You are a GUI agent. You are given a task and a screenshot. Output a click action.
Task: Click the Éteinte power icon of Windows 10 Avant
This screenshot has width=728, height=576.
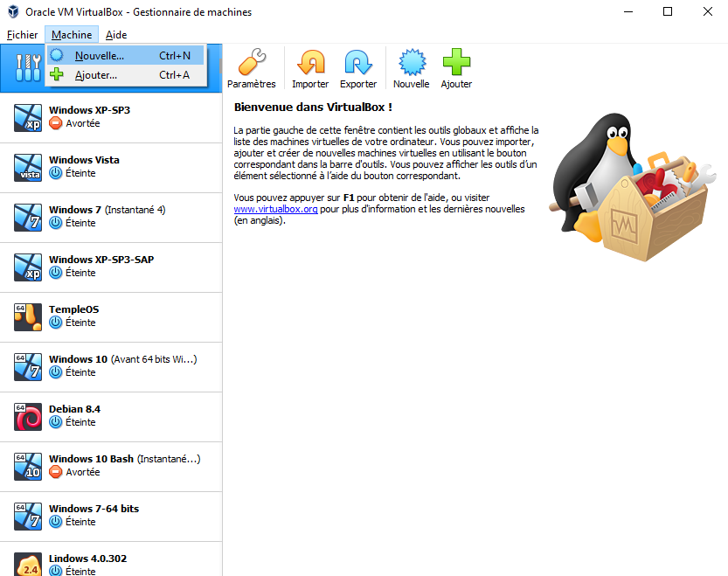tap(56, 372)
